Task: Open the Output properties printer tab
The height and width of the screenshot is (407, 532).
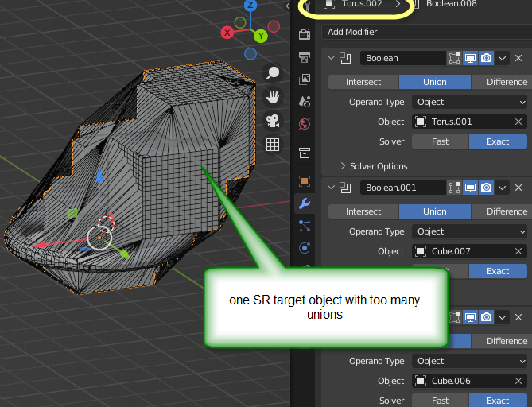Action: click(305, 57)
